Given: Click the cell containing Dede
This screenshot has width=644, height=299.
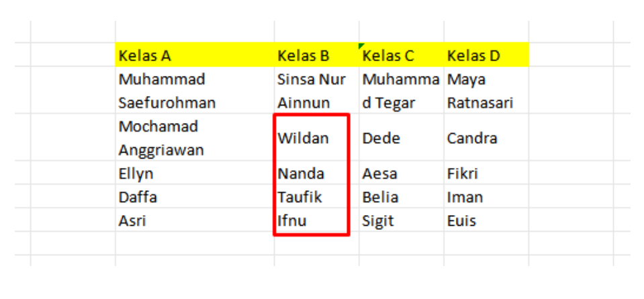Looking at the screenshot, I should [x=401, y=138].
